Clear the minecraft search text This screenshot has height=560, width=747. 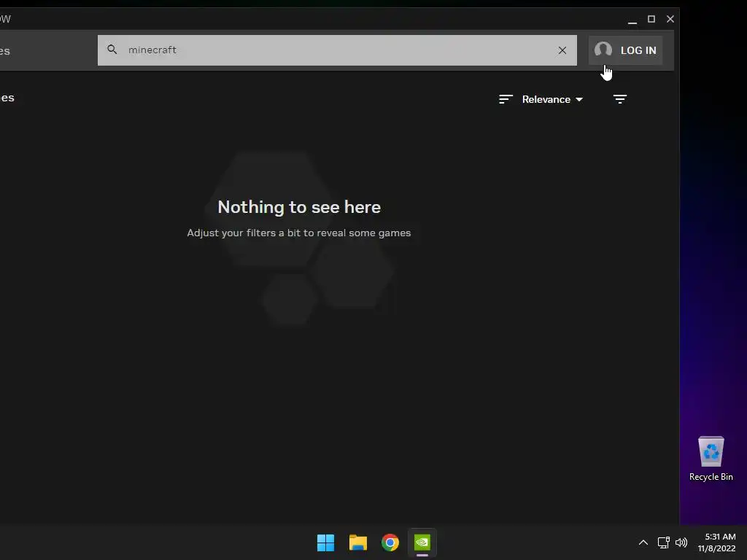click(562, 50)
